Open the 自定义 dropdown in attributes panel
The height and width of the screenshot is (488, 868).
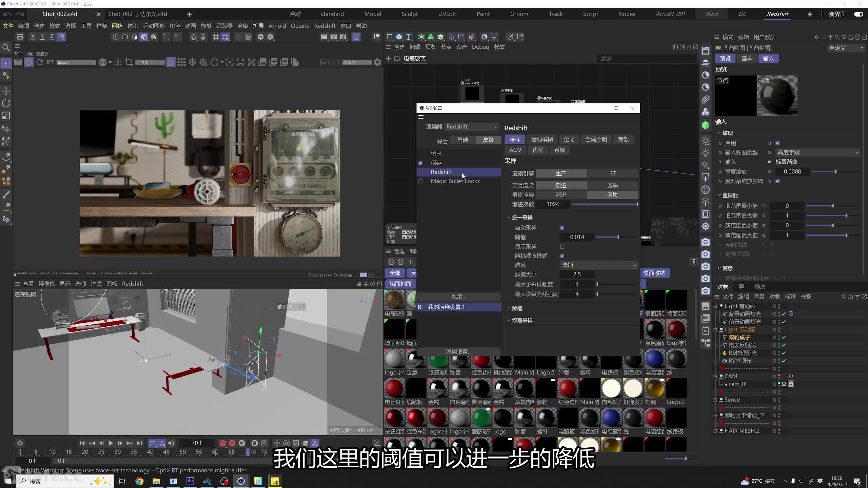tap(846, 48)
